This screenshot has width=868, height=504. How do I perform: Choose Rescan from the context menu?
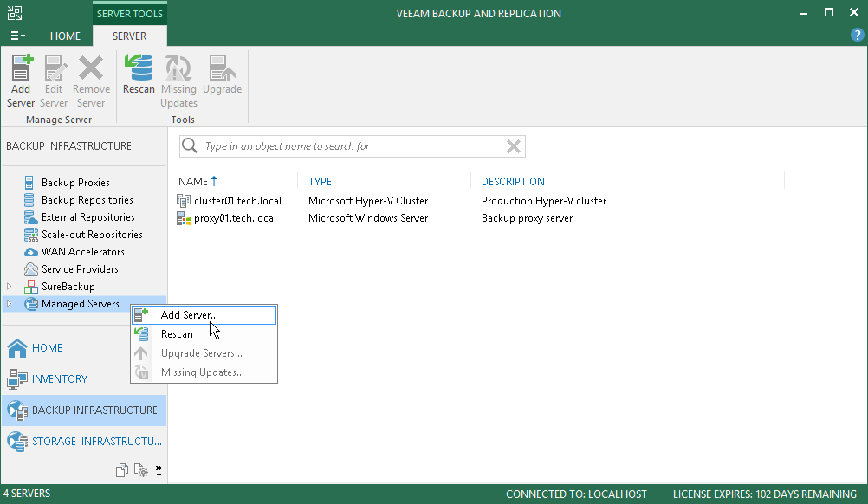(x=204, y=334)
